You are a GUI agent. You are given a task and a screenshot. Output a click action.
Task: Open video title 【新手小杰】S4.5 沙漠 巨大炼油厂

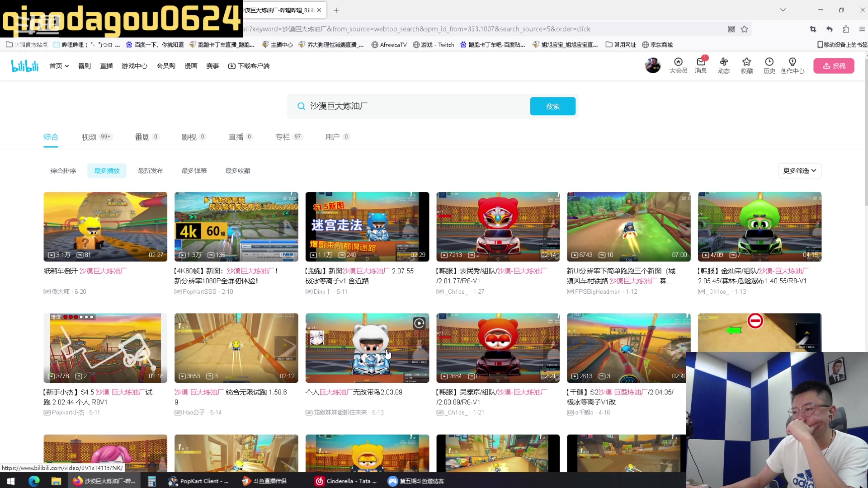(99, 397)
